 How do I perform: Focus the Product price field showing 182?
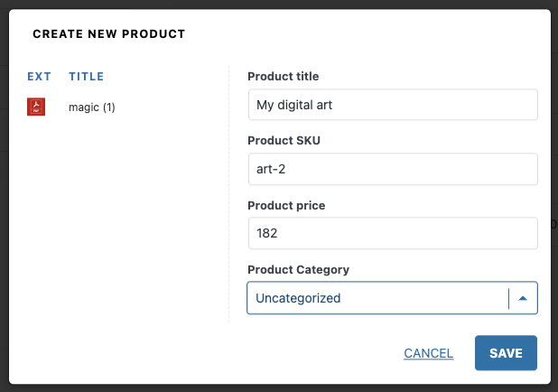pos(392,233)
